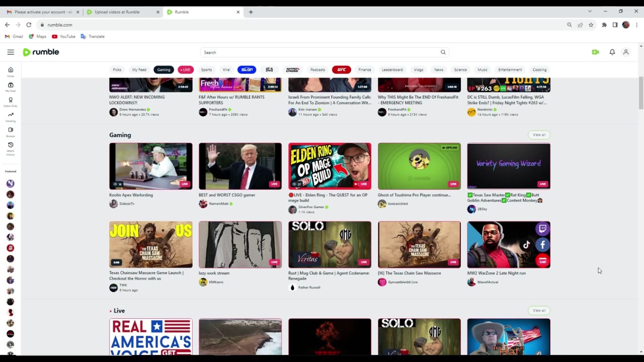The image size is (644, 362).
Task: Open the Chrome side panel icon
Action: coord(615,25)
